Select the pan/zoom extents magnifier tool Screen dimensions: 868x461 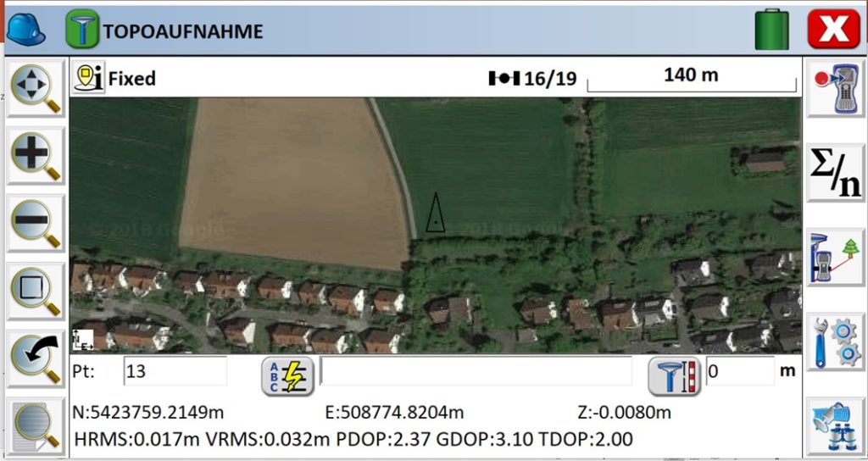36,88
